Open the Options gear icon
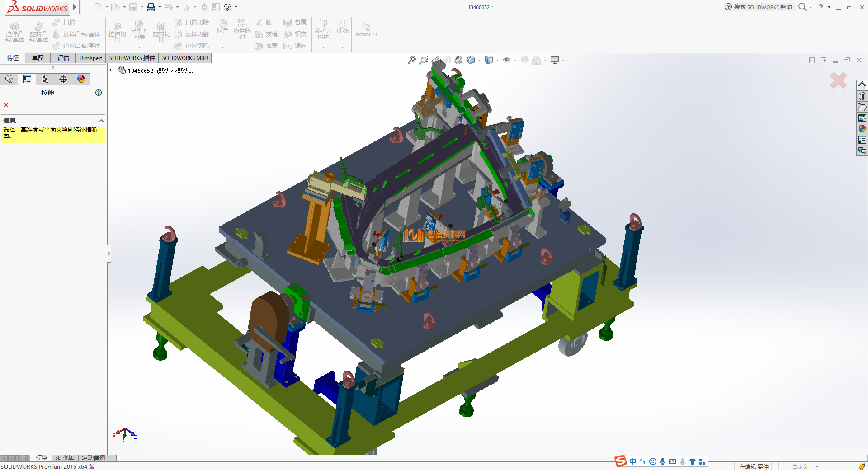This screenshot has width=868, height=470. point(227,7)
